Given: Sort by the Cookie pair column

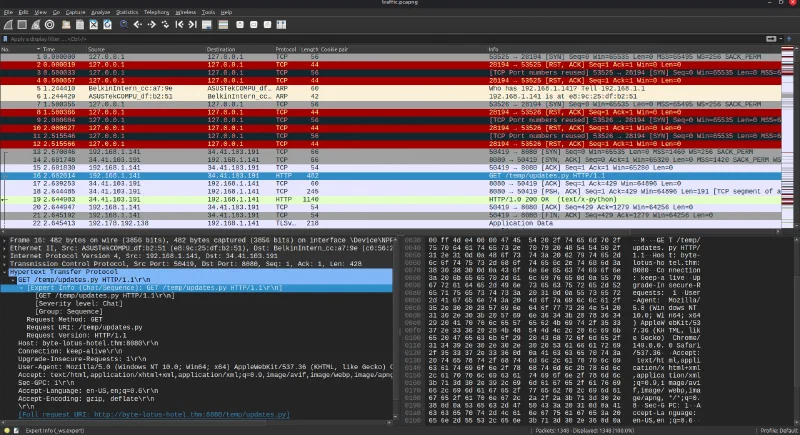Looking at the screenshot, I should tap(334, 49).
